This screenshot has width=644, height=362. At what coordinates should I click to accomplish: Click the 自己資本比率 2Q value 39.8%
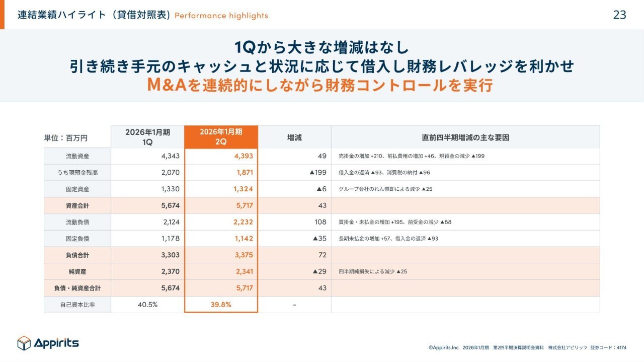[x=221, y=305]
